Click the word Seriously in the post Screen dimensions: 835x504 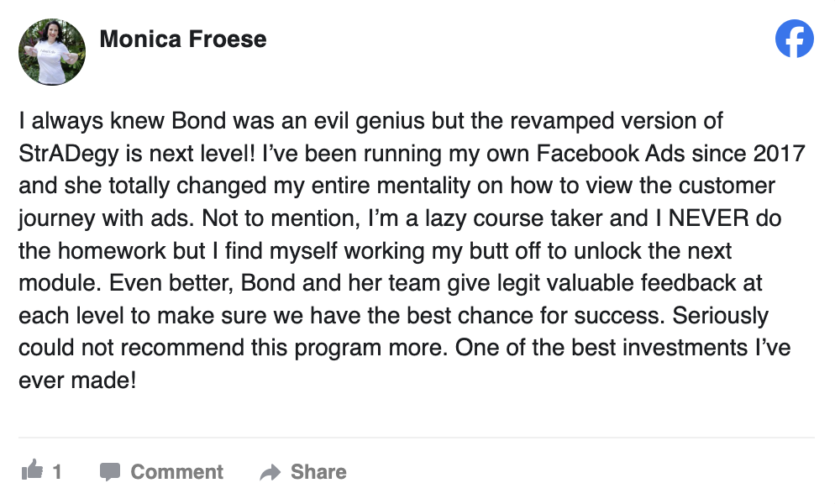tap(721, 316)
